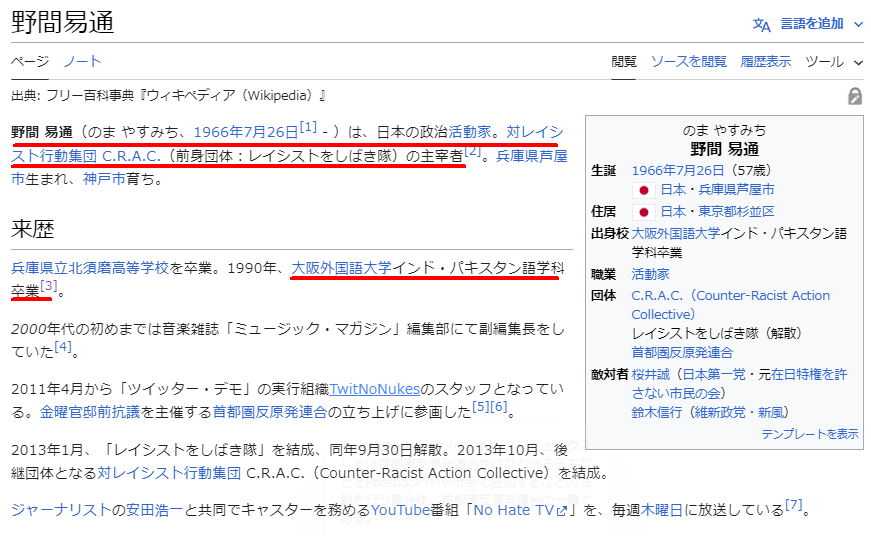The height and width of the screenshot is (536, 871).
Task: Open the ソースを閲覧 tab
Action: [x=688, y=61]
